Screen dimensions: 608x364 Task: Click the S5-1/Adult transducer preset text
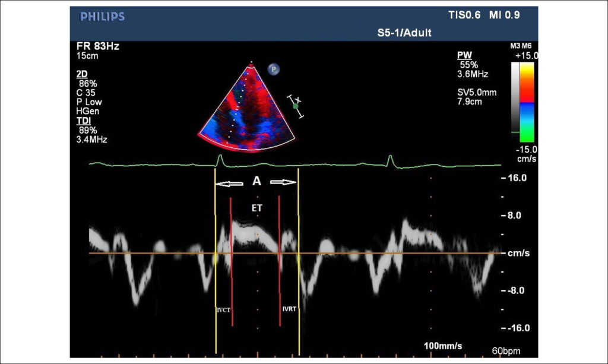click(x=404, y=33)
